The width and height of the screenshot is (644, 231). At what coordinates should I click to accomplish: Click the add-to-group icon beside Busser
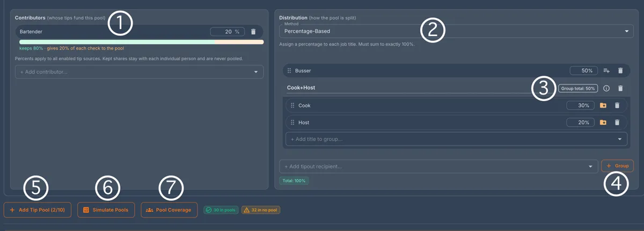click(606, 70)
